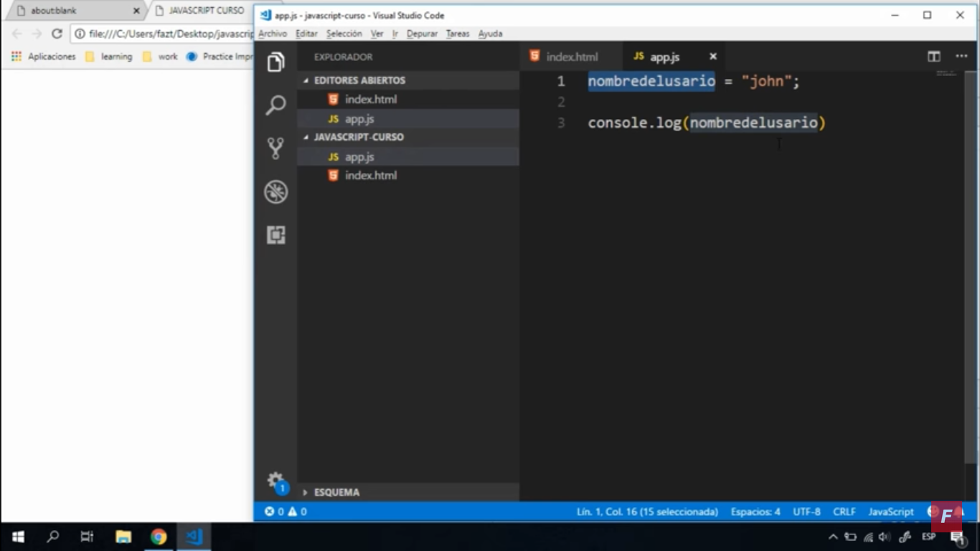Open the Editar menu

click(x=306, y=34)
